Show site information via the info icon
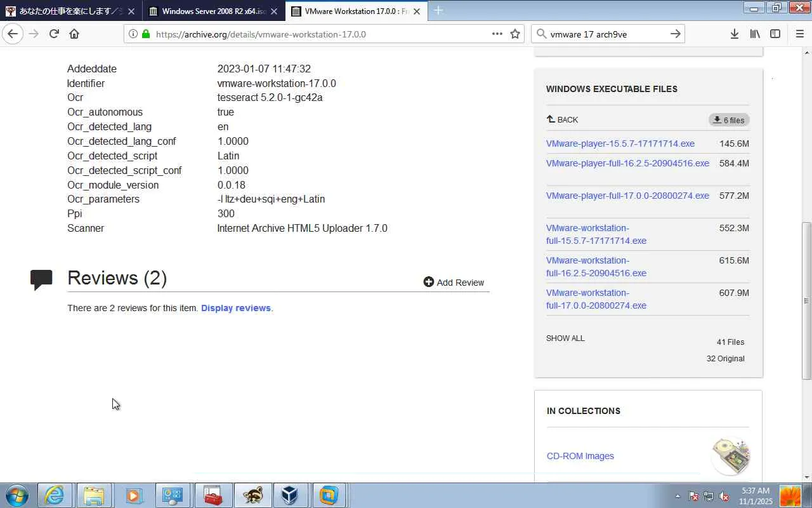812x508 pixels. 133,34
